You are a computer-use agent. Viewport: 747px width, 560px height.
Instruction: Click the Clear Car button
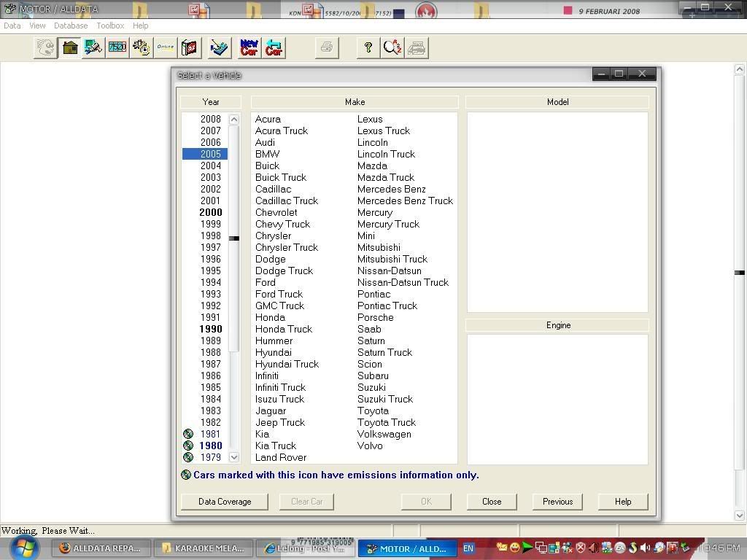point(307,502)
